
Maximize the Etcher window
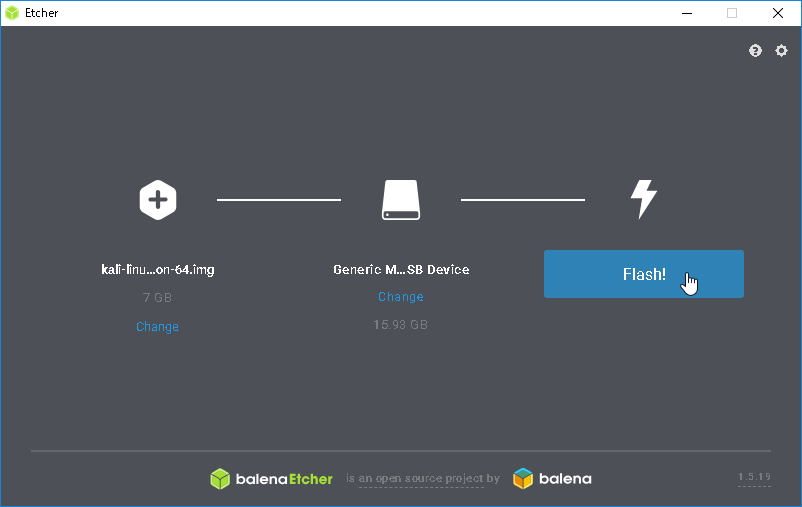coord(732,13)
